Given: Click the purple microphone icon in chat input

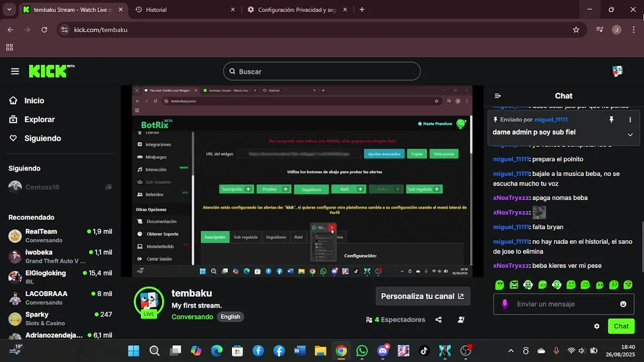Looking at the screenshot, I should (x=505, y=304).
